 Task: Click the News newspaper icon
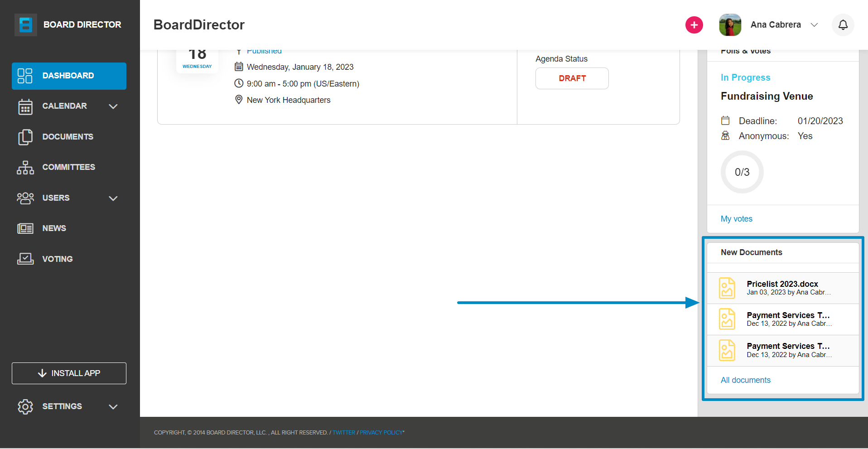coord(25,228)
